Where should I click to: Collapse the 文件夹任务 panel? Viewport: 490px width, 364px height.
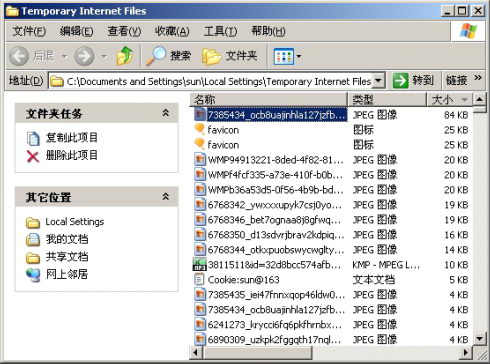pyautogui.click(x=166, y=113)
